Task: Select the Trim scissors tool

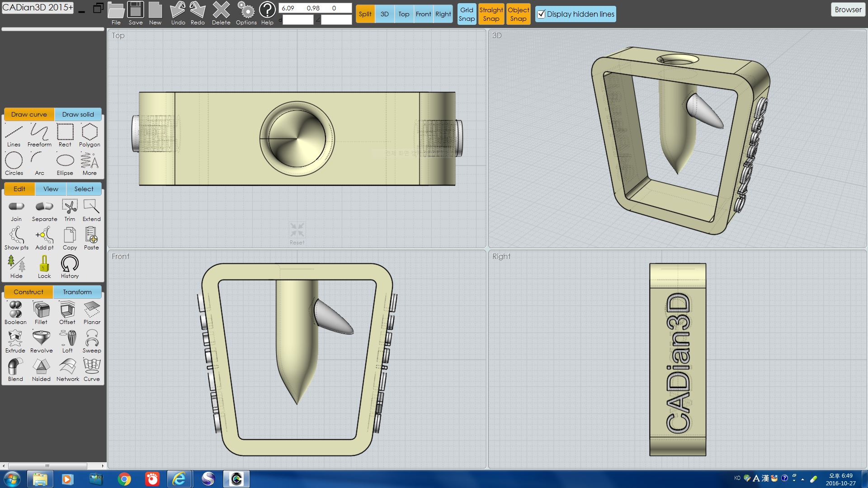Action: point(70,210)
